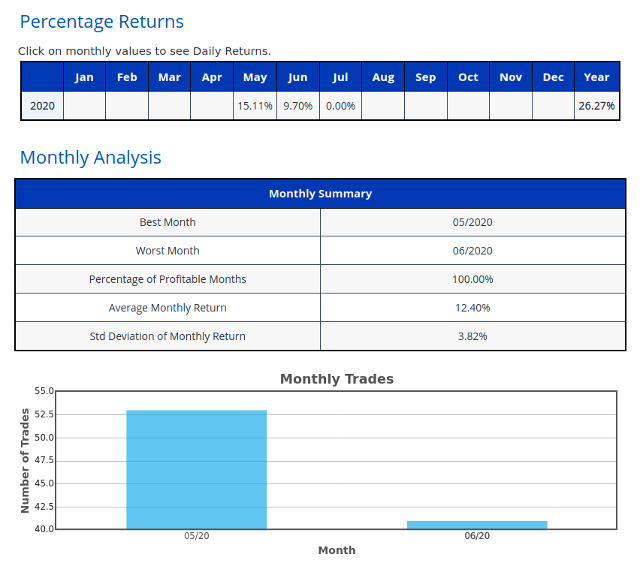Click the 06/20 bar in Monthly Trades chart
The width and height of the screenshot is (640, 563).
point(477,525)
